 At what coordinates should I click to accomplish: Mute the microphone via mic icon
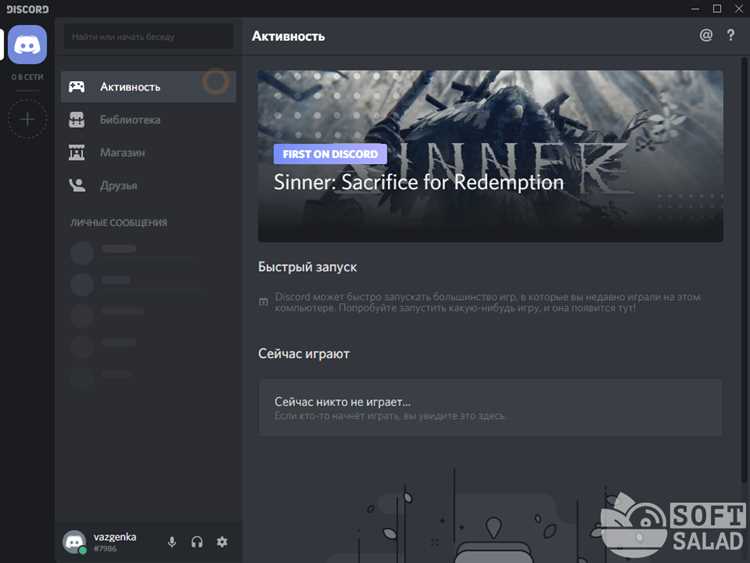(x=172, y=542)
